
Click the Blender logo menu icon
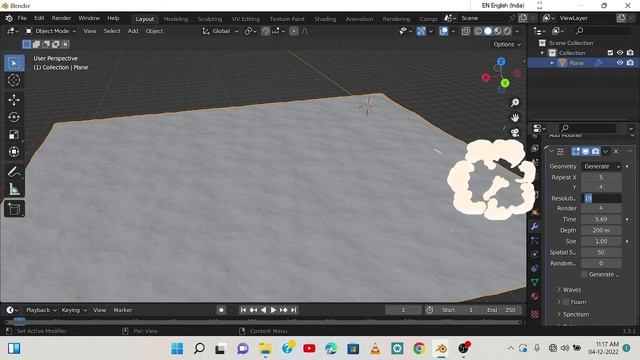[x=9, y=18]
